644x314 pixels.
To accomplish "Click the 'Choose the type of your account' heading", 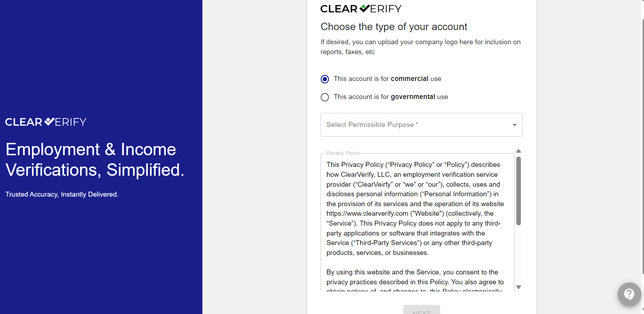I will [394, 27].
